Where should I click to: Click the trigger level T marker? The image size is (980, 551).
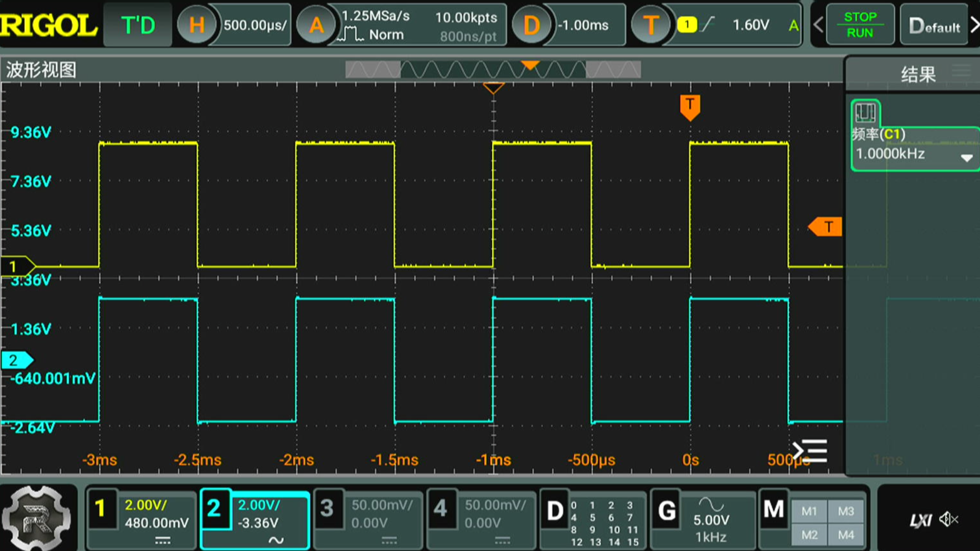coord(825,227)
